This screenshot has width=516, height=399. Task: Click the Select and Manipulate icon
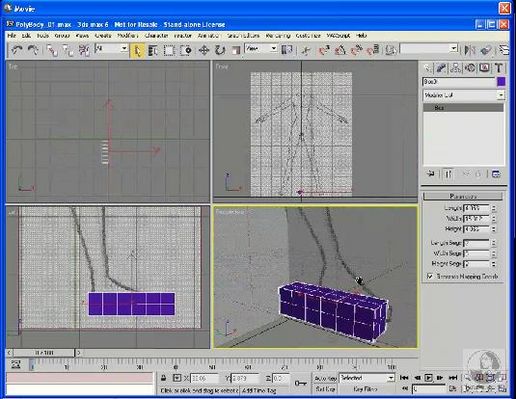coord(305,51)
